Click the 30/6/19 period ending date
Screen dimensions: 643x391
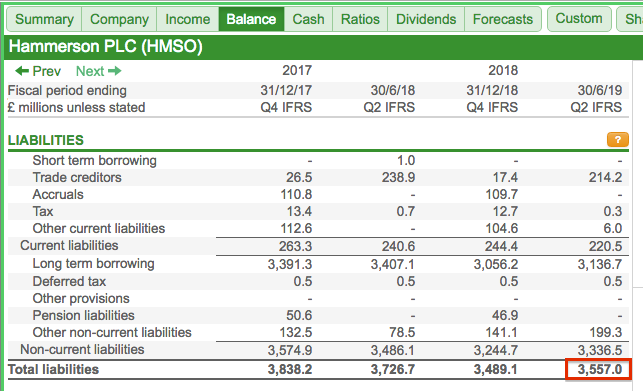pyautogui.click(x=600, y=90)
